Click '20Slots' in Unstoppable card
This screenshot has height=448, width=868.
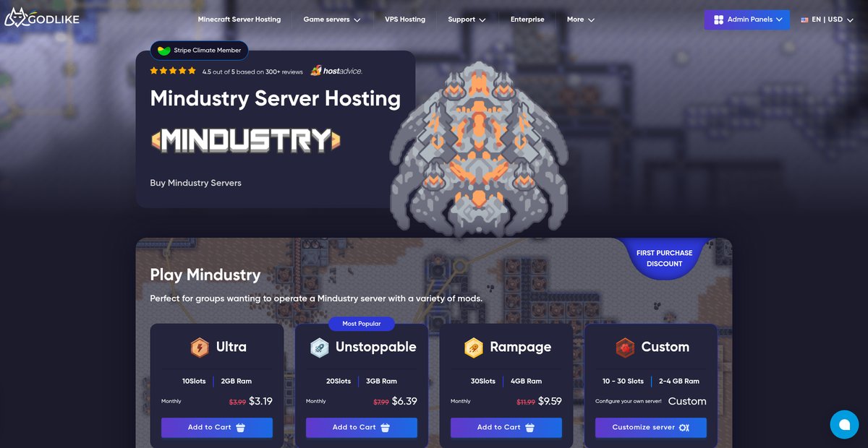(x=339, y=381)
